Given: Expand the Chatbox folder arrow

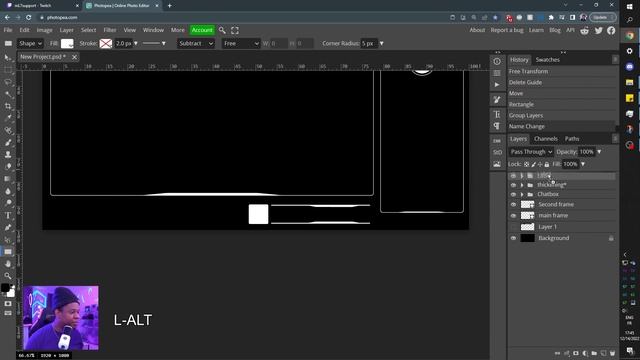Looking at the screenshot, I should 522,194.
